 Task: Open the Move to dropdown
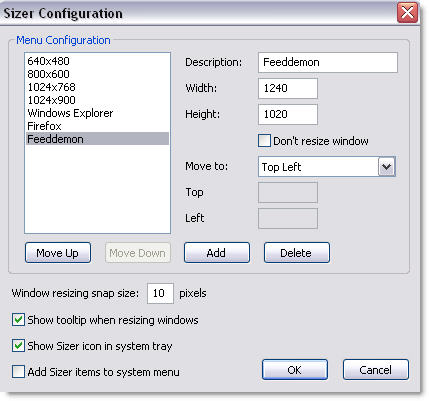point(387,166)
